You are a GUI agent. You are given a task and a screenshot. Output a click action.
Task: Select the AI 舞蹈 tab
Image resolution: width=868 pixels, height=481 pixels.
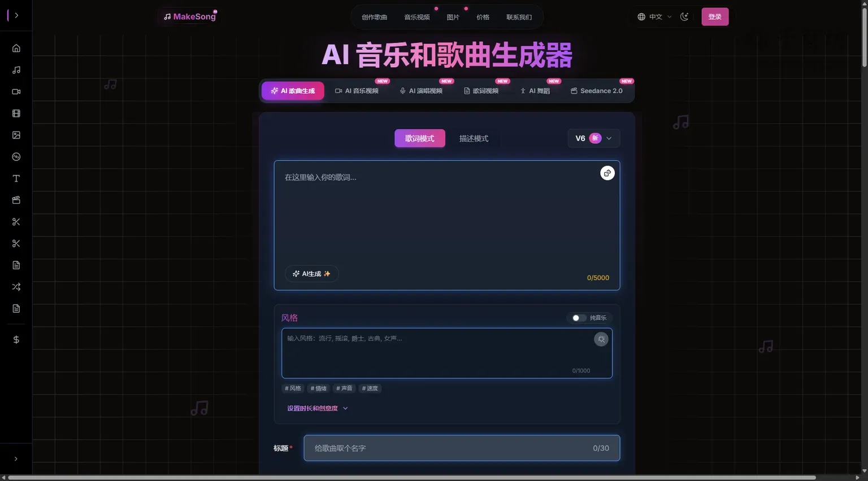(535, 91)
